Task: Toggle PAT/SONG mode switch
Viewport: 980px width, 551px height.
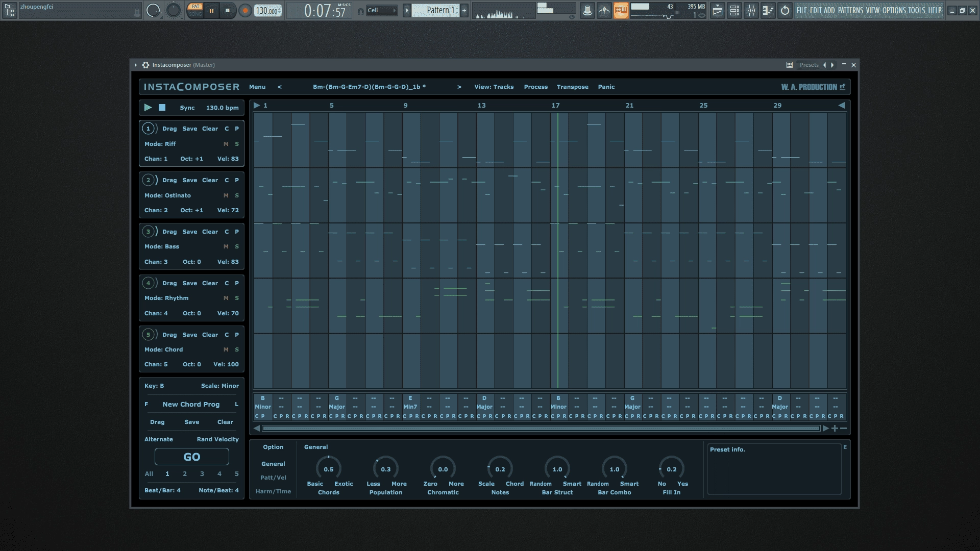Action: [x=195, y=10]
